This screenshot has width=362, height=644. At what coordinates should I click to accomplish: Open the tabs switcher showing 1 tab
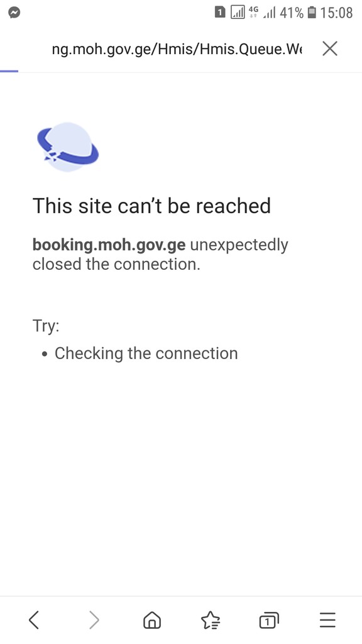pos(269,619)
